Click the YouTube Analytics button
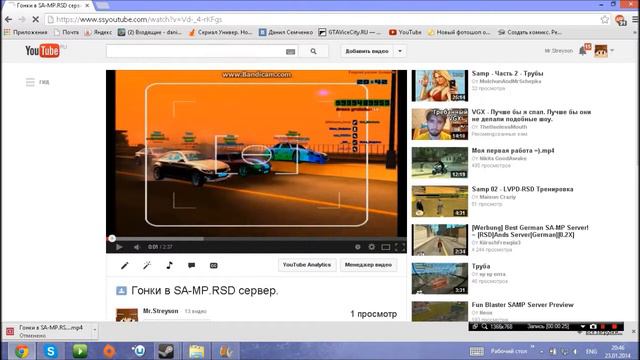 point(307,265)
